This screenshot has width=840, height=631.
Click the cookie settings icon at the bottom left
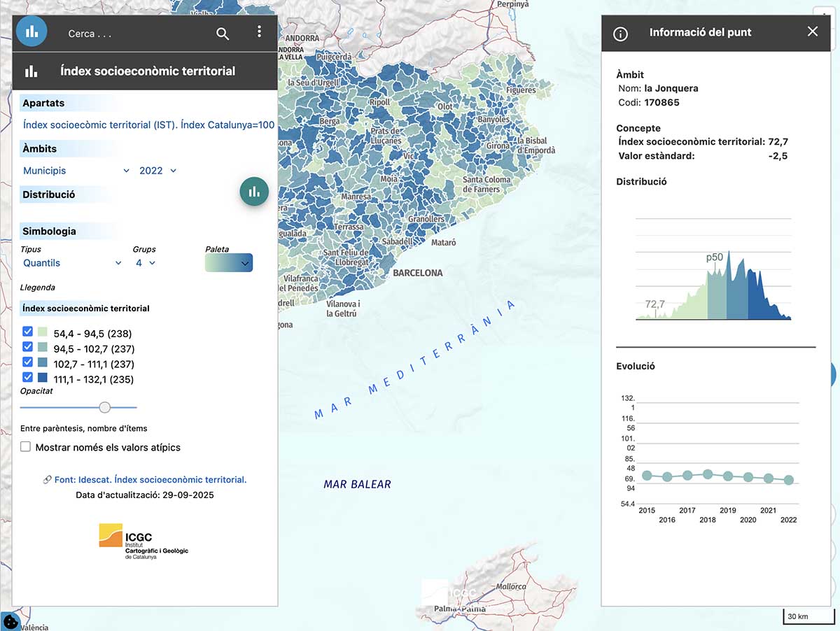coord(10,621)
